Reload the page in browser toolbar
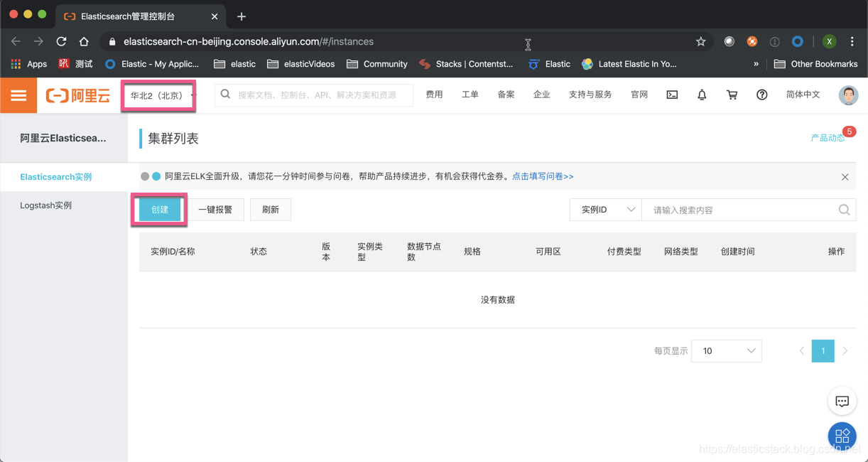Screen dimensions: 868x462 [x=61, y=41]
